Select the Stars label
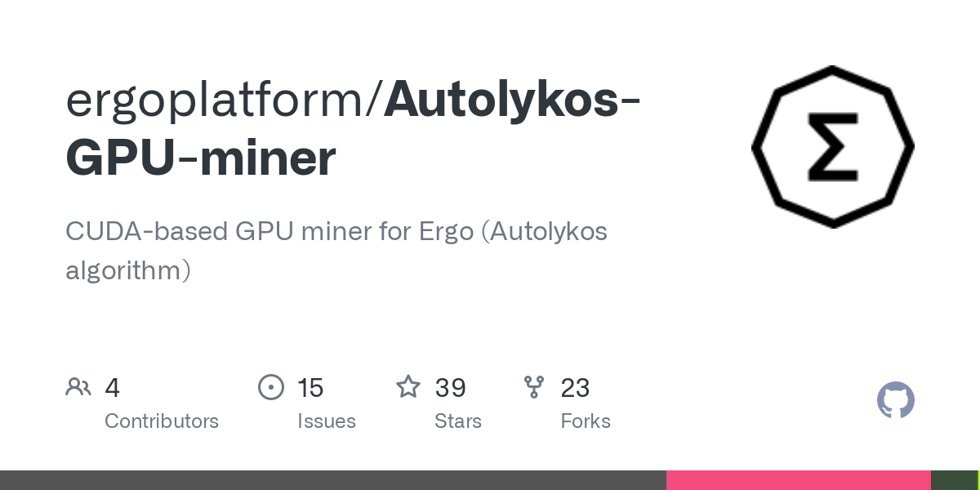This screenshot has height=490, width=980. (458, 421)
